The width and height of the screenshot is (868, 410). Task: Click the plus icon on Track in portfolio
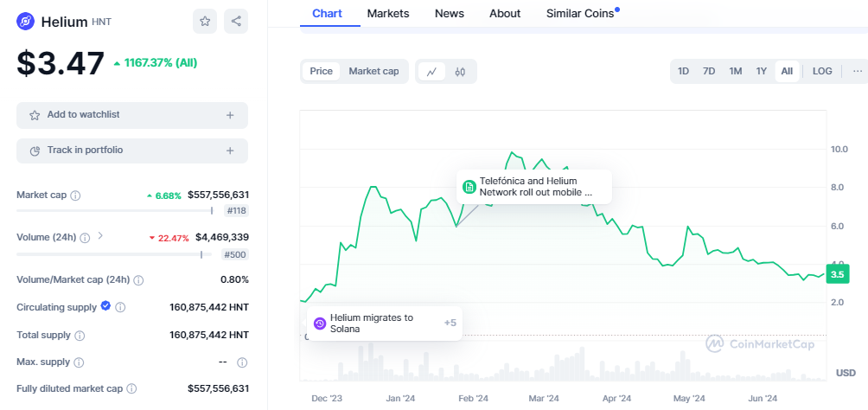(230, 151)
